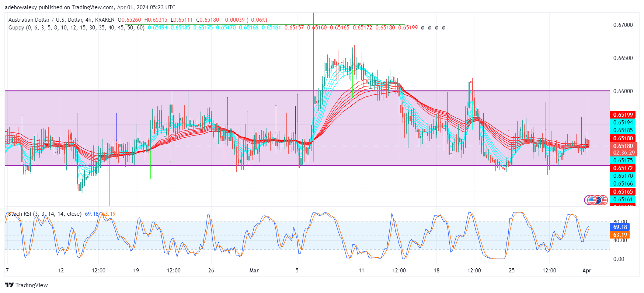Click the cyan 0.65194 price label
Image resolution: width=644 pixels, height=293 pixels.
coord(623,123)
